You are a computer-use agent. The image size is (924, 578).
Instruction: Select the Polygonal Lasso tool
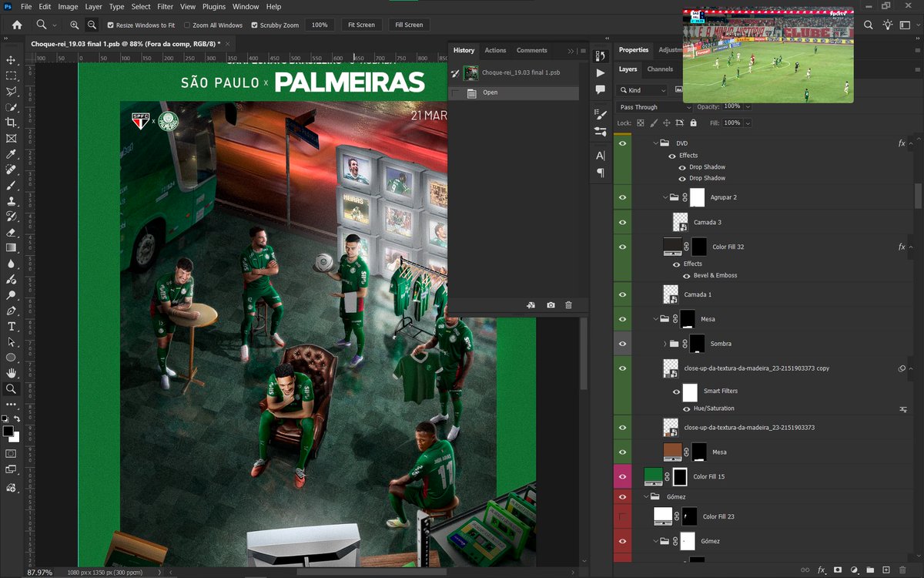(x=11, y=92)
